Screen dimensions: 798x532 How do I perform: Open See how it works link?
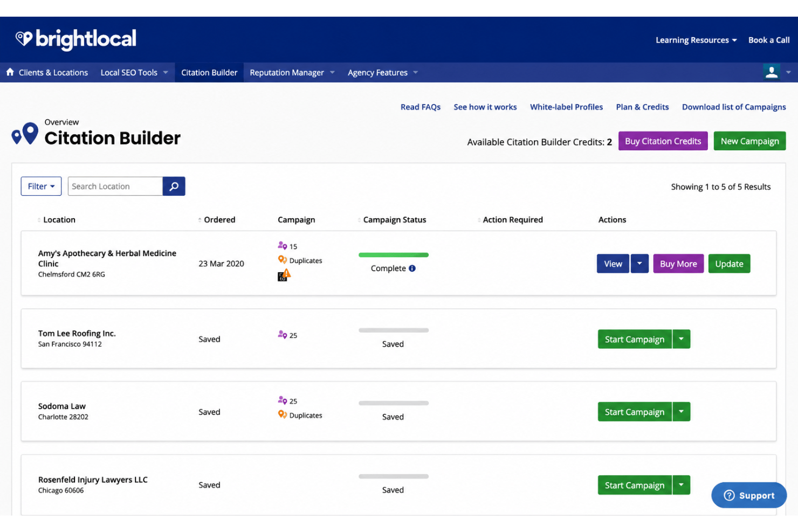coord(485,107)
